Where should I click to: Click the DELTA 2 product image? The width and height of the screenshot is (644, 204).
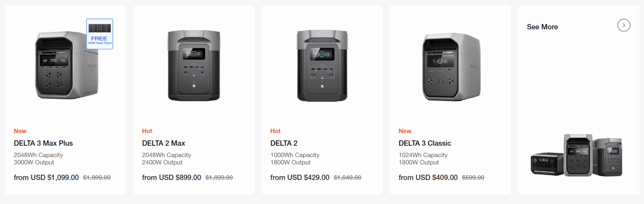click(322, 65)
